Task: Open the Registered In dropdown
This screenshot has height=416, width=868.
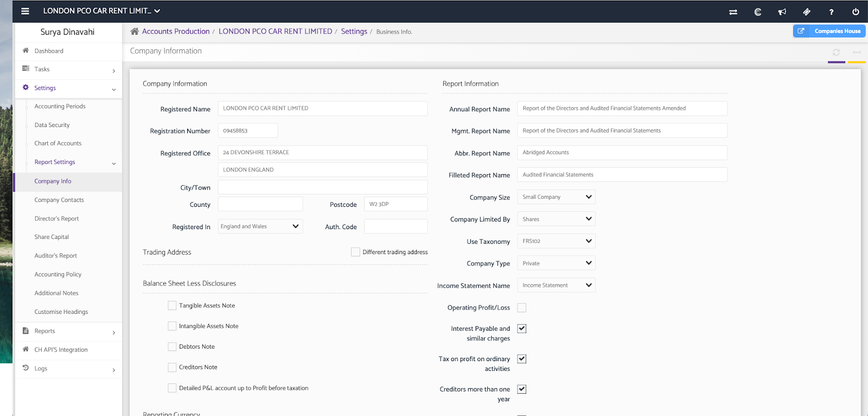Action: pyautogui.click(x=260, y=226)
